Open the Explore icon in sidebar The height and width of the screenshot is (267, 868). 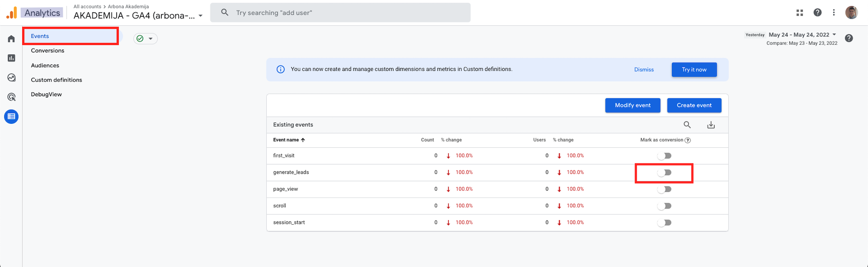pos(12,78)
